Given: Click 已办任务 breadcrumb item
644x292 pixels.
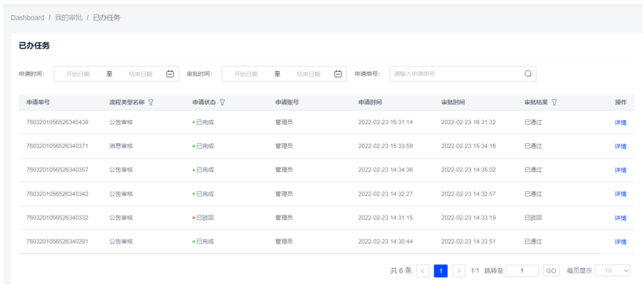Looking at the screenshot, I should [x=107, y=18].
